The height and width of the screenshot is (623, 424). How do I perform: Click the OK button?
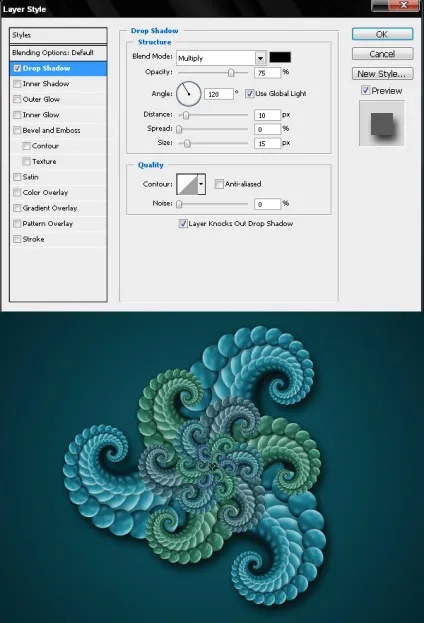tap(382, 34)
